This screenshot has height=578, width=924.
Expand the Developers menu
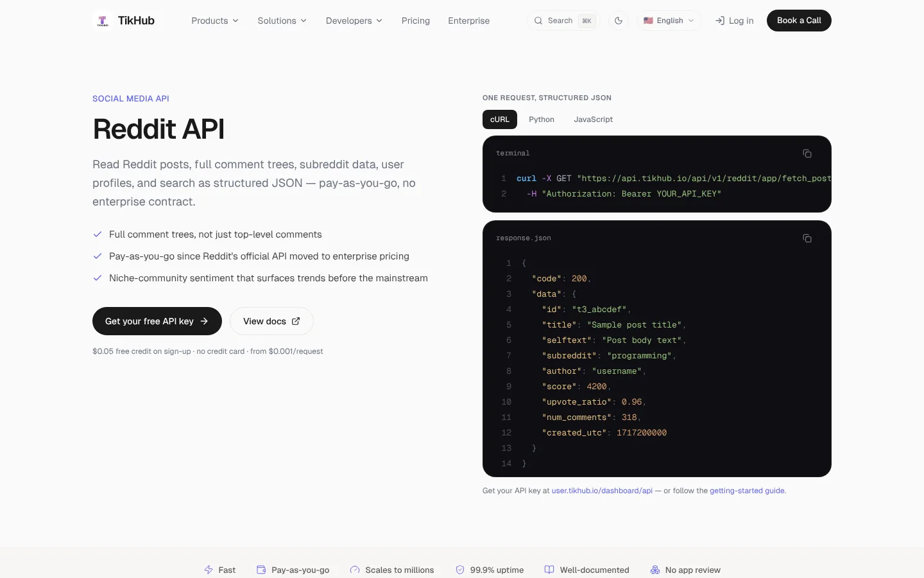click(354, 21)
